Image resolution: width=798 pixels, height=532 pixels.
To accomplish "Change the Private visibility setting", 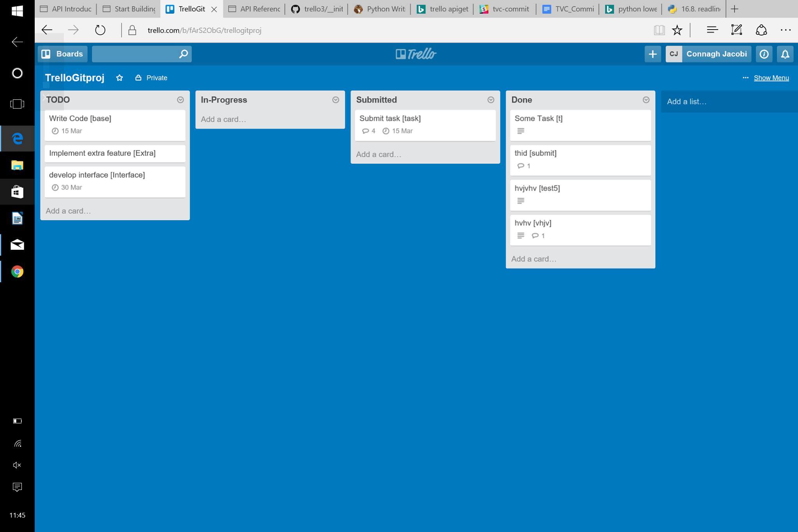I will pos(152,78).
